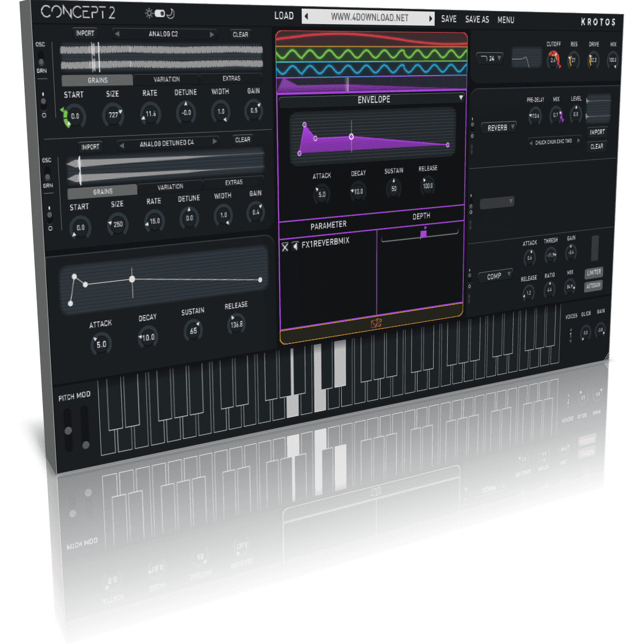This screenshot has width=644, height=644.
Task: Select previous sample before Analog Detuned C4
Action: point(121,145)
